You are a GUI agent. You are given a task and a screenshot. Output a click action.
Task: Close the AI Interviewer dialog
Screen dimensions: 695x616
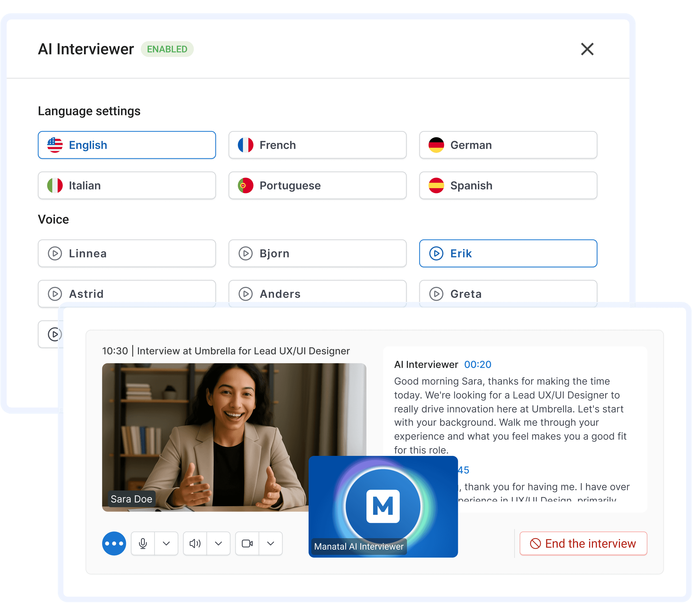587,49
